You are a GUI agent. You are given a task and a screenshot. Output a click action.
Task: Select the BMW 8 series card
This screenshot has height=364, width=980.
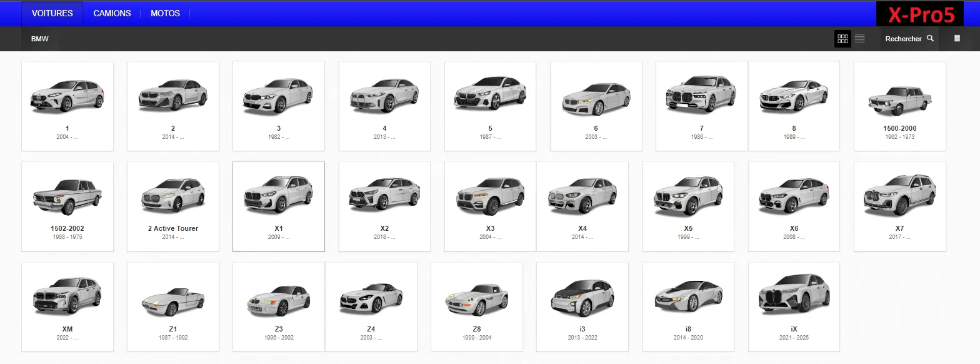(x=794, y=106)
